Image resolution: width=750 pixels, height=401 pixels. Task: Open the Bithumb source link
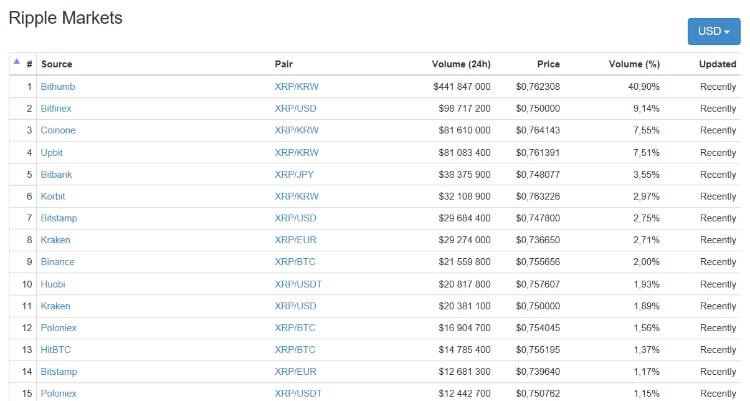pos(58,87)
